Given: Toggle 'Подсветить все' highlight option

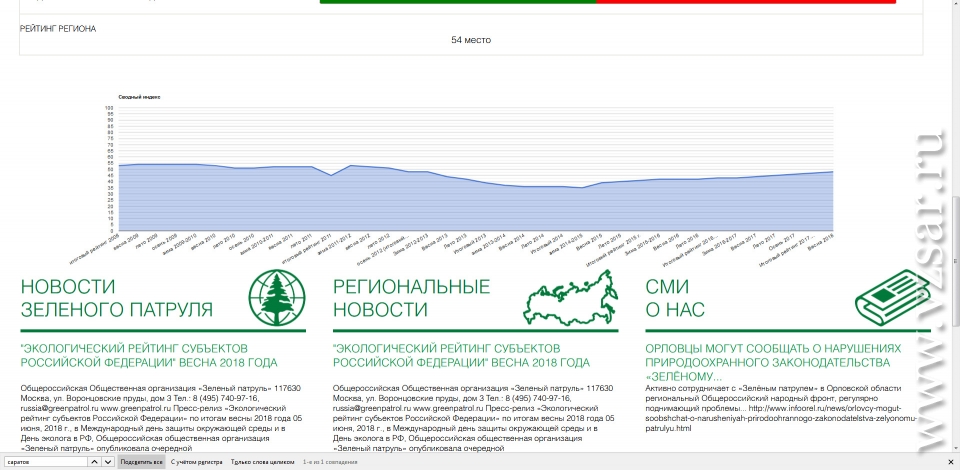Looking at the screenshot, I should [141, 463].
